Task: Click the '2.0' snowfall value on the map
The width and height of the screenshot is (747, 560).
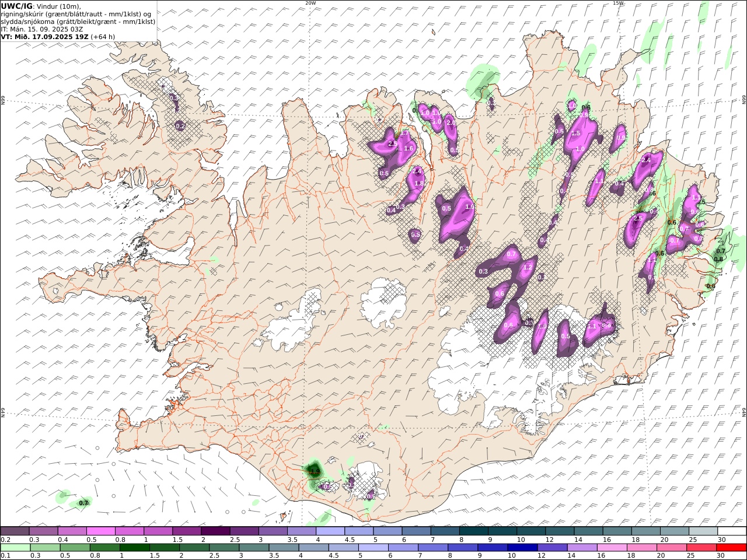Action: click(451, 123)
